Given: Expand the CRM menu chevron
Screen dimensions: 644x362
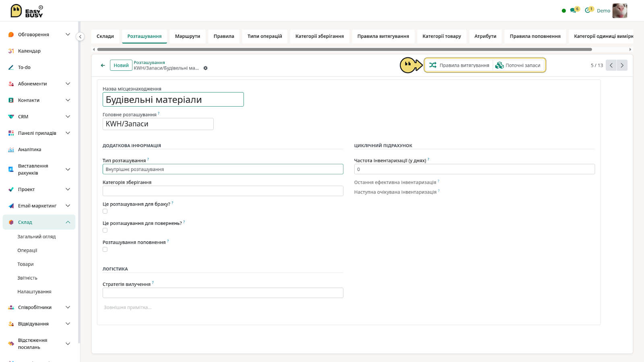Looking at the screenshot, I should point(68,117).
